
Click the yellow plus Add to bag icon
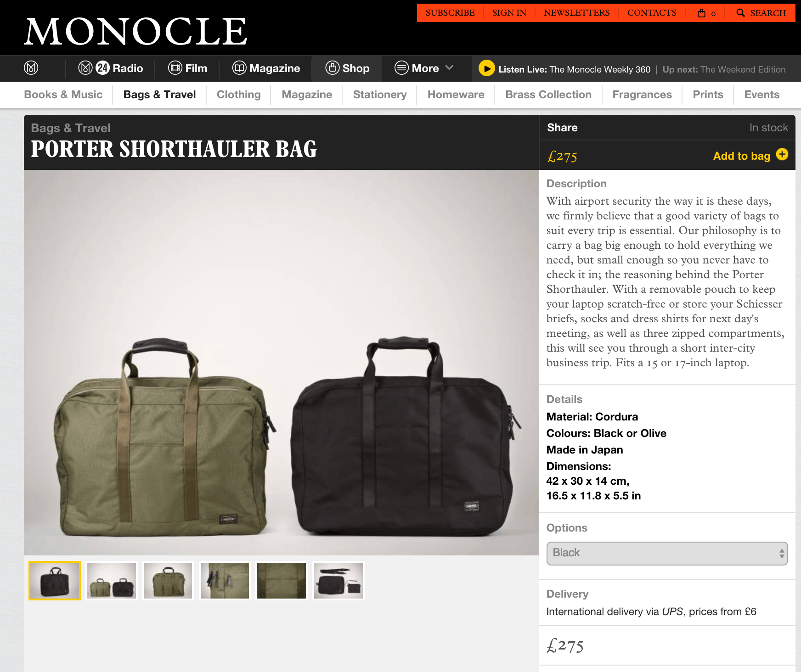coord(782,155)
